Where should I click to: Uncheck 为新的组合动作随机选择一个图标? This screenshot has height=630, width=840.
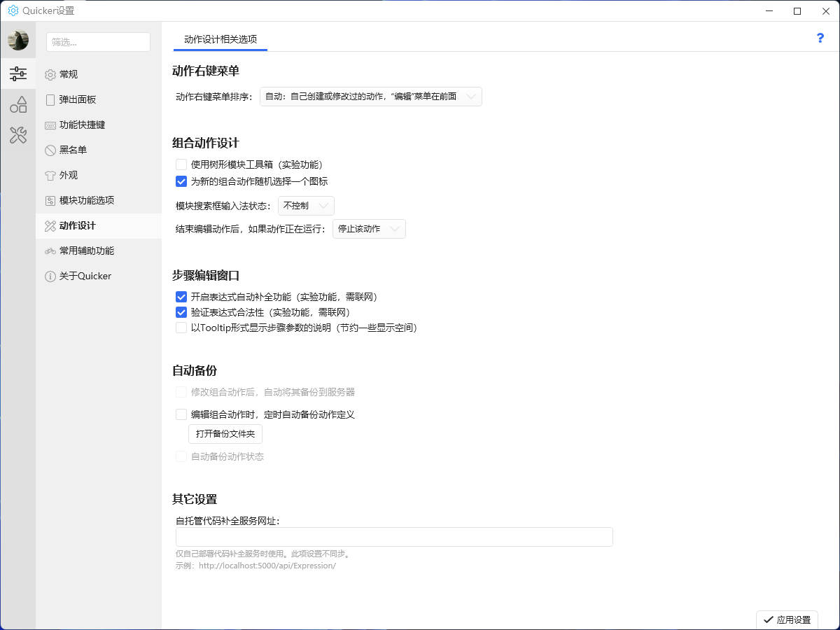(x=181, y=181)
